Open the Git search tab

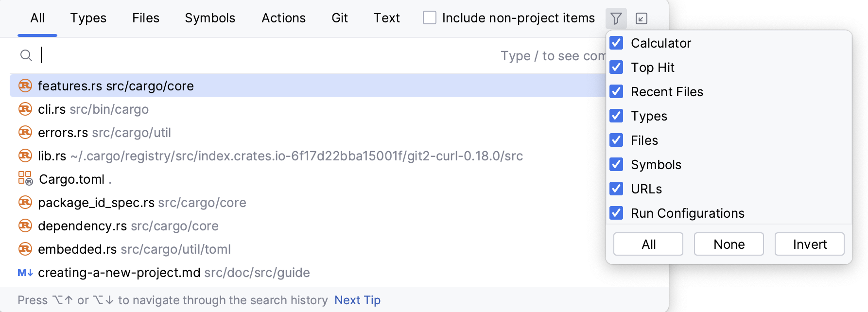(x=340, y=18)
